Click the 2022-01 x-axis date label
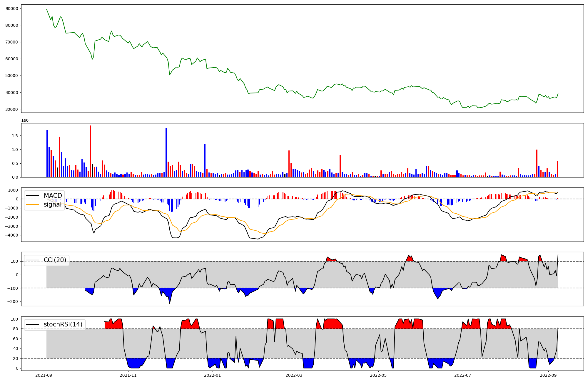Viewport: 588px width, 382px height. [212, 375]
